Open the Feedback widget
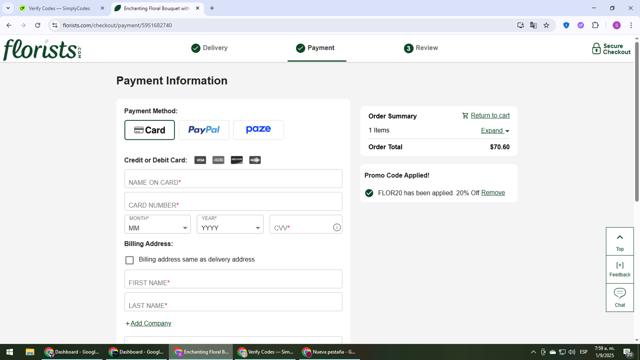 620,269
